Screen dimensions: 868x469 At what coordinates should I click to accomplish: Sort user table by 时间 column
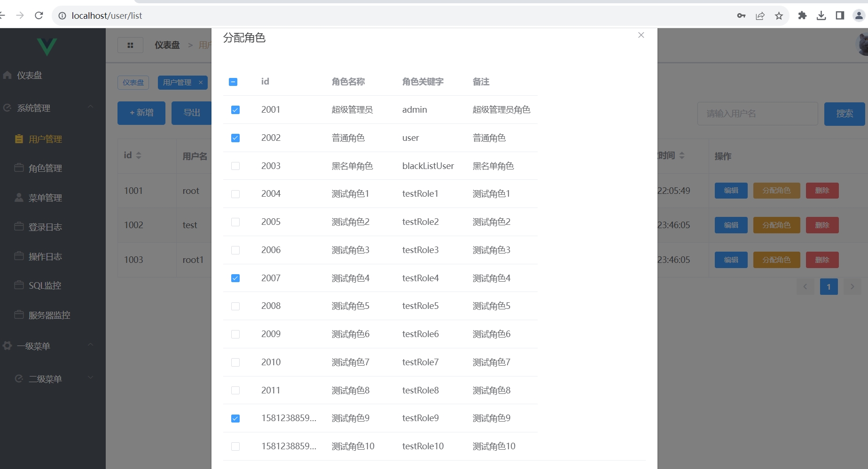click(682, 155)
